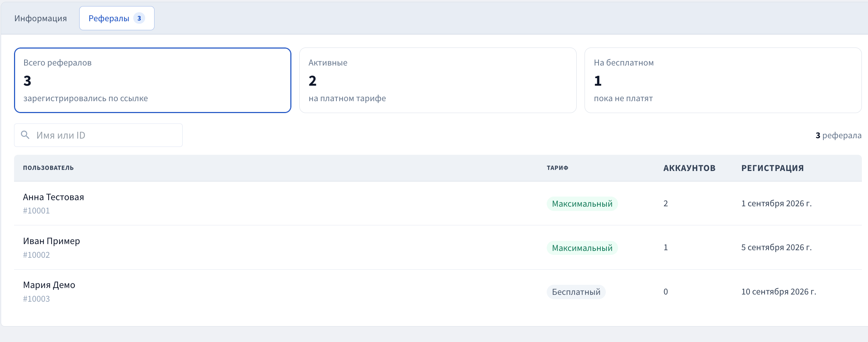
Task: Click Максимальный badge in Иван Пример row
Action: (582, 248)
